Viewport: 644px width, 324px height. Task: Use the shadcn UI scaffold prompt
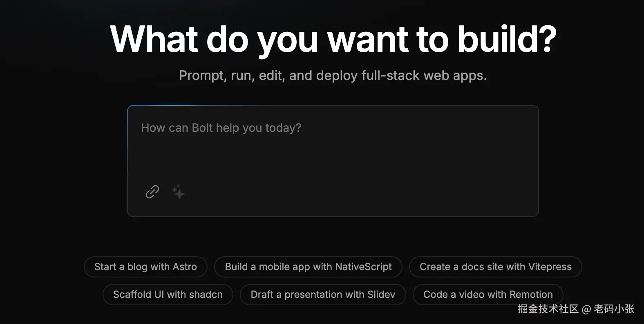[168, 295]
